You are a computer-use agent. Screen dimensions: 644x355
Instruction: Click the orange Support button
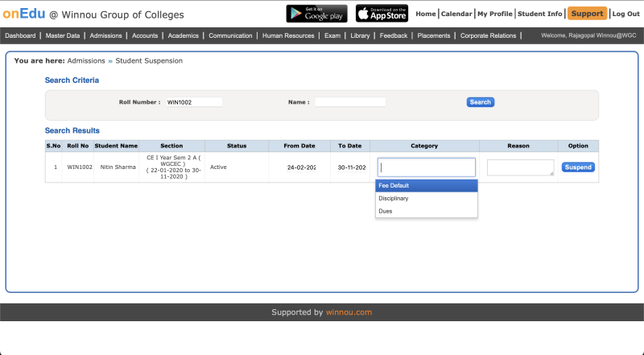[587, 14]
